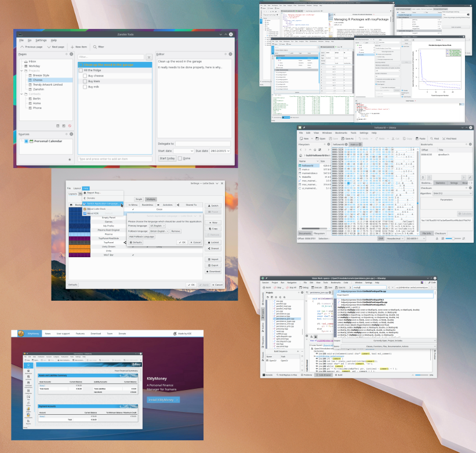Click Find in Okteta toolbar
This screenshot has height=453, width=476.
click(434, 138)
